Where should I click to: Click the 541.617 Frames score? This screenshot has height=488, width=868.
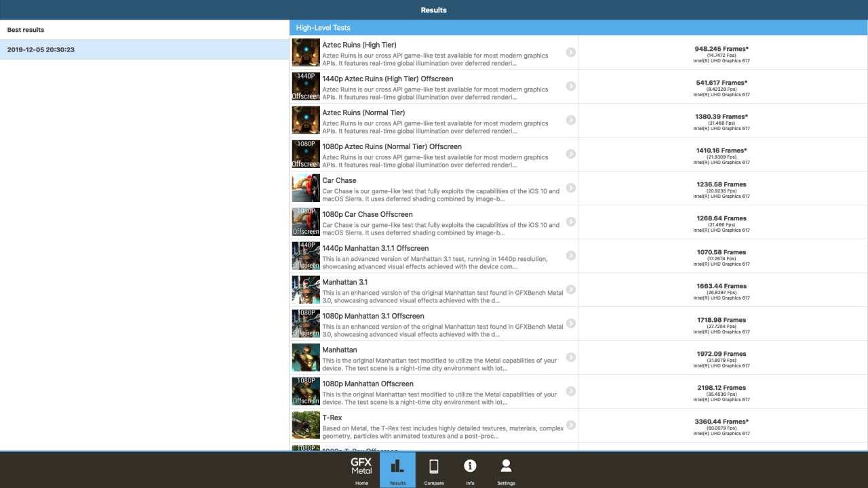[722, 83]
